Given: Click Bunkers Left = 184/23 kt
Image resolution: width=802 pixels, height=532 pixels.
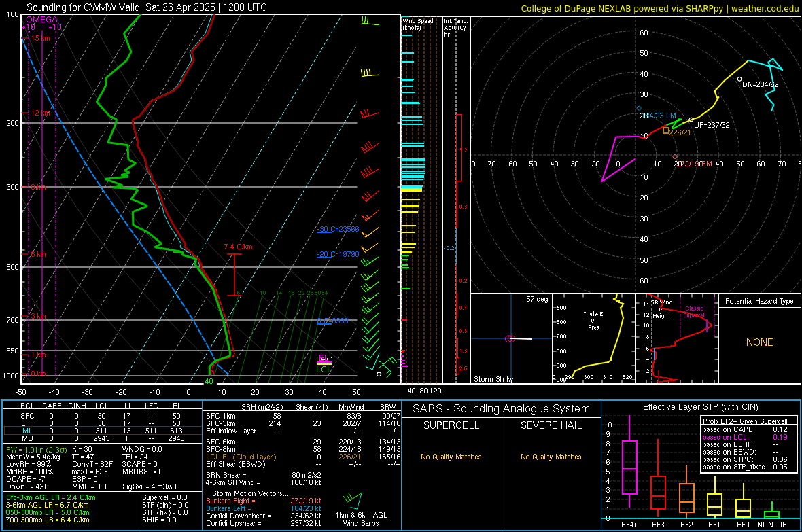Looking at the screenshot, I should 264,508.
